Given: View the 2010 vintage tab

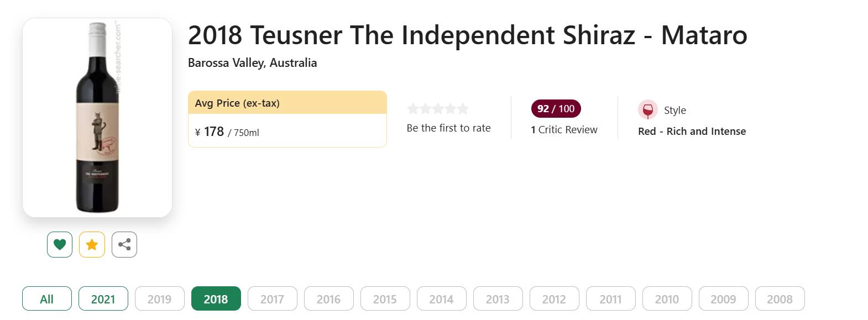Looking at the screenshot, I should pyautogui.click(x=667, y=299).
